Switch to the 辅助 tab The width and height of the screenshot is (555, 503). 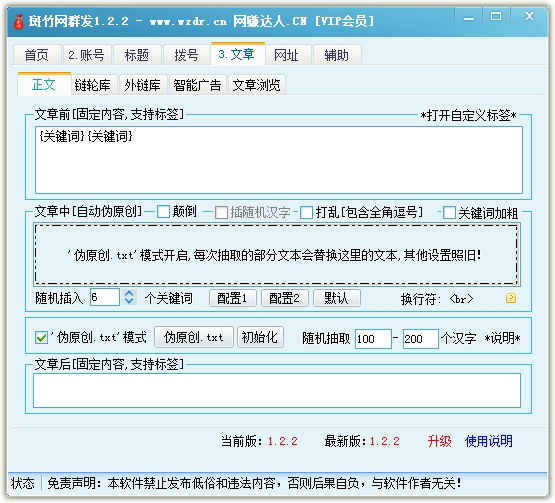337,55
